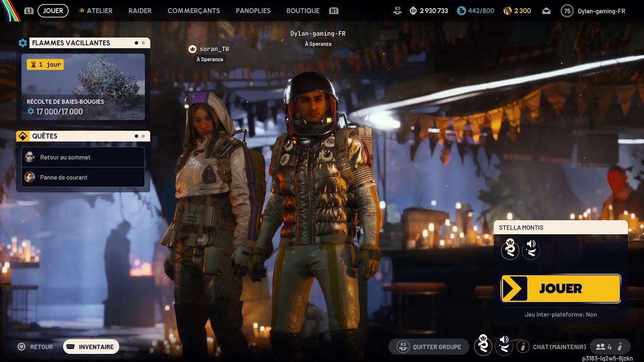Select first page dot in Flammes Vacillantes header
644x362 pixels.
136,43
